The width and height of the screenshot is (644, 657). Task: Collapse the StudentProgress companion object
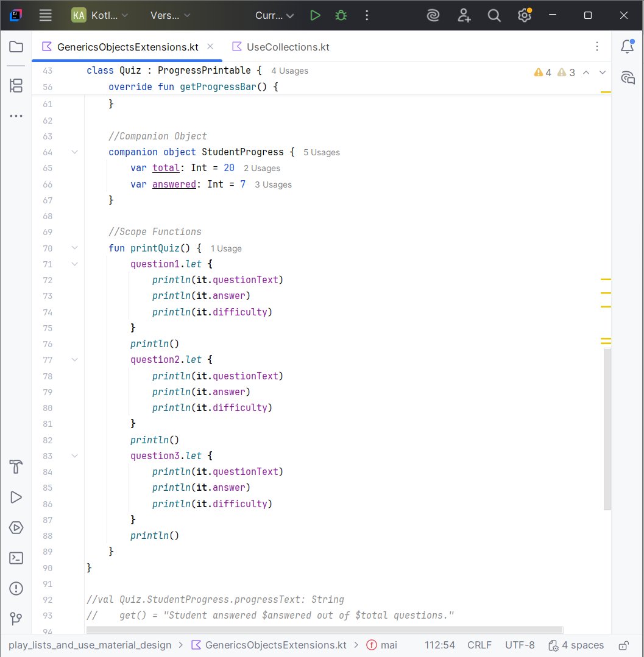pos(74,152)
